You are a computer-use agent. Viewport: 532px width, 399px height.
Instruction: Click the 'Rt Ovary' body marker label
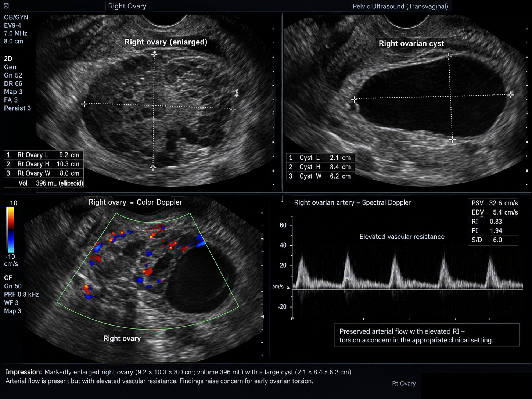click(x=404, y=384)
